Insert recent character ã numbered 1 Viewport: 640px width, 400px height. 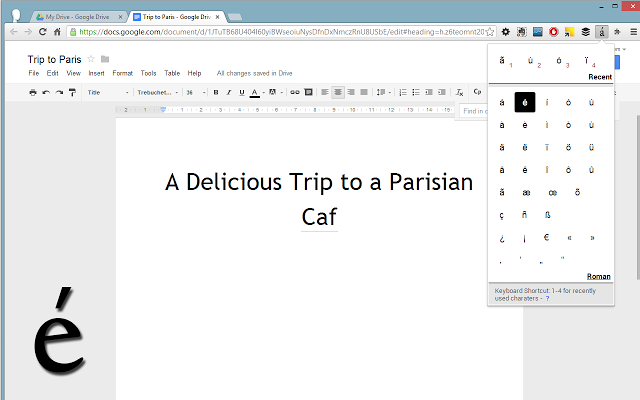pos(504,61)
